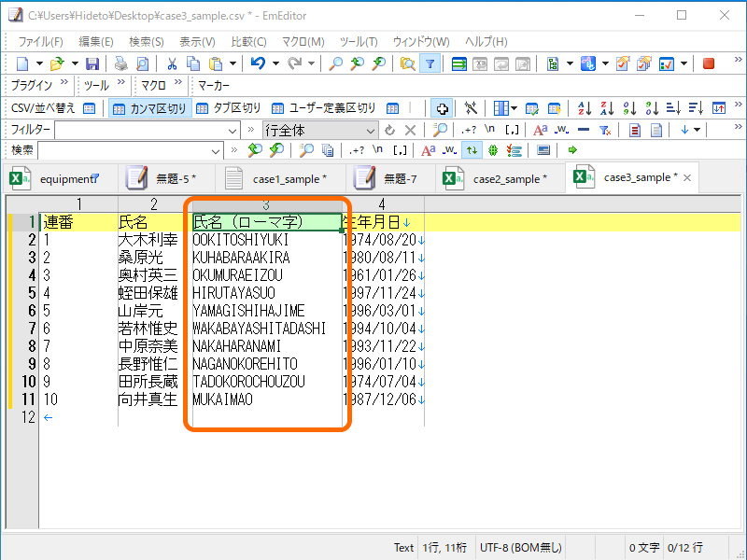Toggle Match Case in the filter bar

[x=541, y=130]
